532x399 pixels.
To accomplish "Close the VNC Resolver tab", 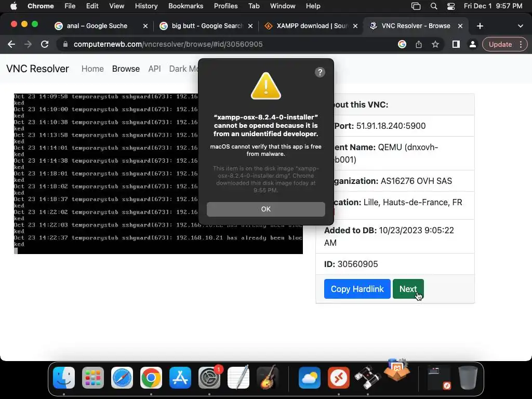I will click(460, 26).
